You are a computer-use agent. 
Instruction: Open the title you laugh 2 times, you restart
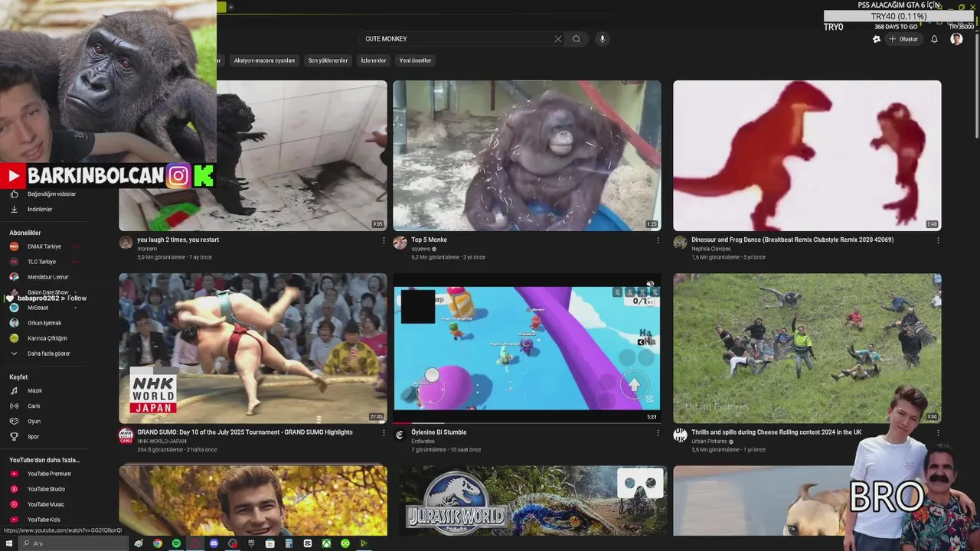(178, 240)
